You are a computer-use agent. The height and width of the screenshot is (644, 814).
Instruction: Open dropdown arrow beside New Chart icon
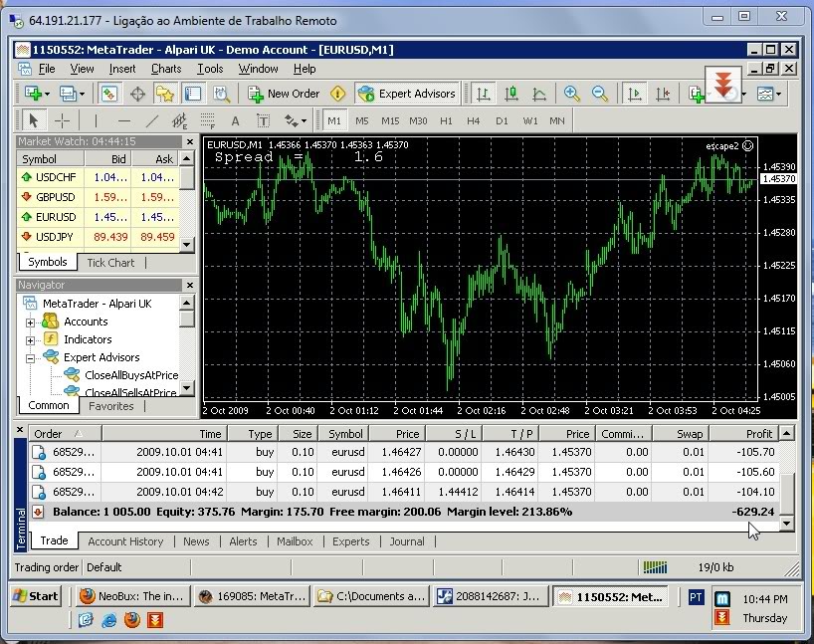click(x=47, y=94)
